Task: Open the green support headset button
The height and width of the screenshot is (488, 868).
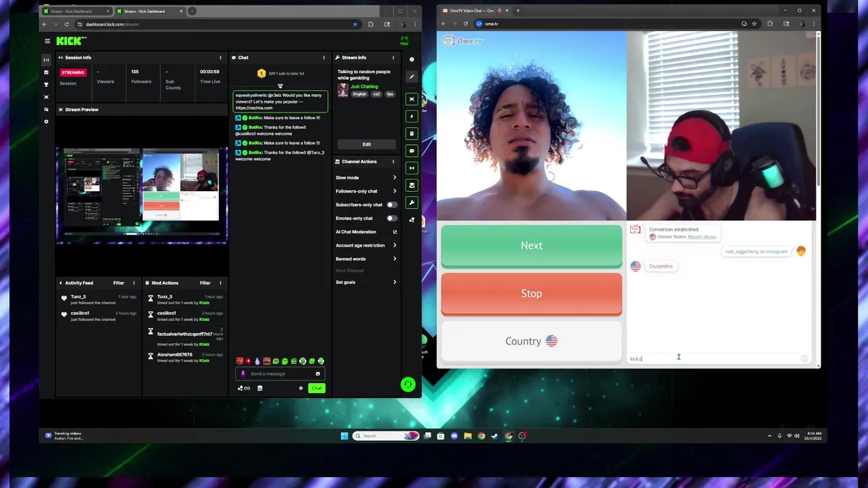Action: tap(408, 385)
